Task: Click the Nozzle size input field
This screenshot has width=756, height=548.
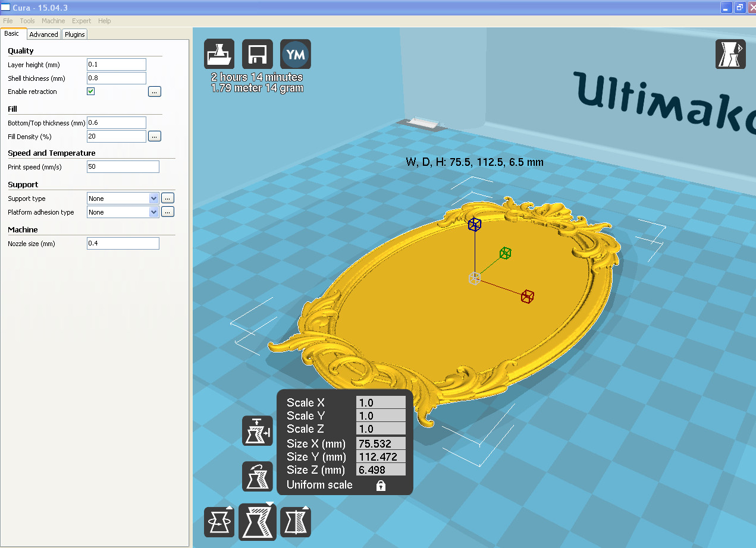Action: pos(123,243)
